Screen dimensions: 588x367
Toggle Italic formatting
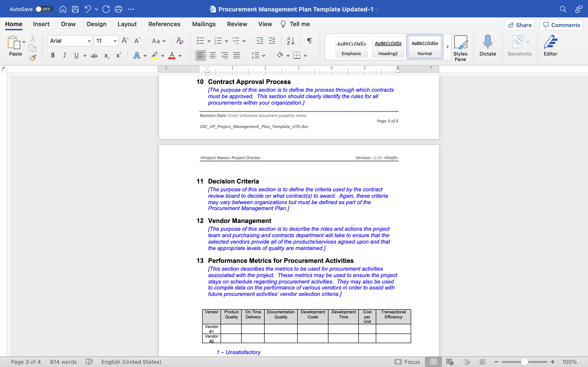tap(64, 55)
